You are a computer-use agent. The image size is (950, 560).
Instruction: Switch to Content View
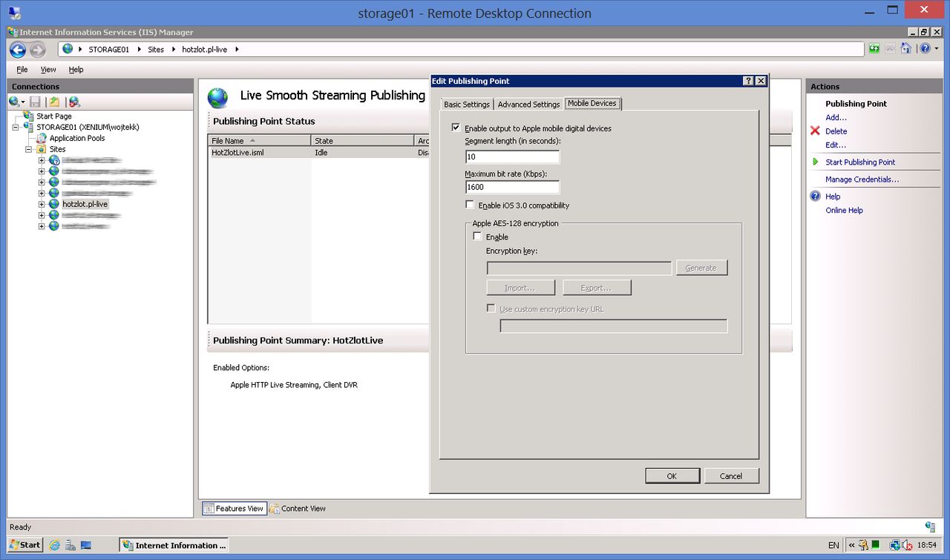[298, 508]
